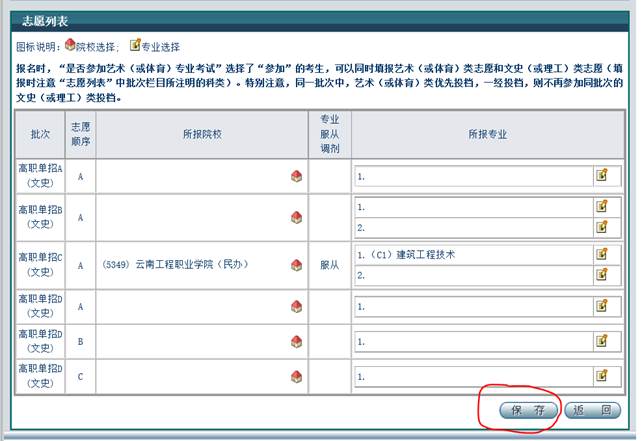Open major picker for 高职单招D order C
Image resolution: width=642 pixels, height=441 pixels.
point(602,376)
